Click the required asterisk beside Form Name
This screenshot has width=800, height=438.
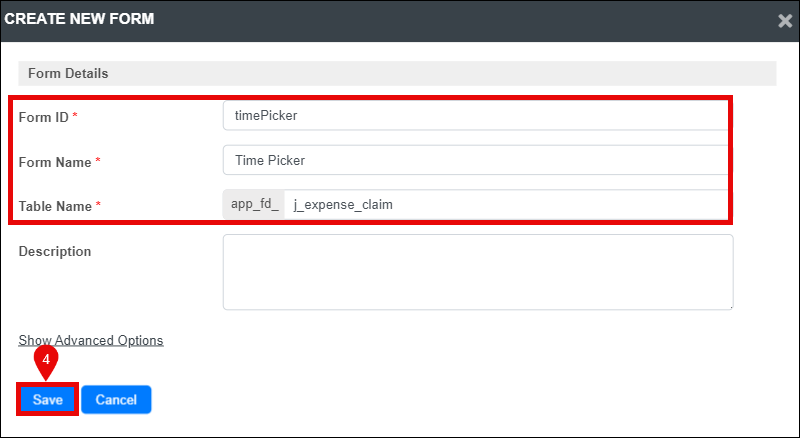pyautogui.click(x=98, y=161)
